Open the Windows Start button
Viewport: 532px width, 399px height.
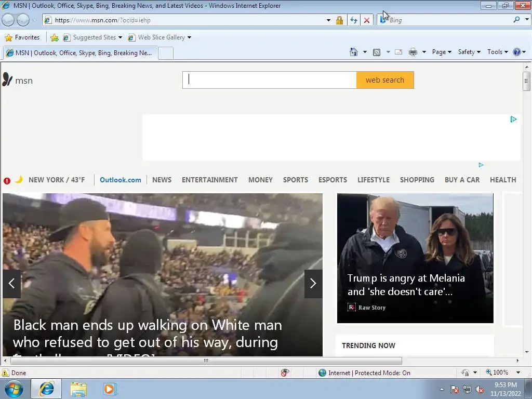tap(14, 389)
